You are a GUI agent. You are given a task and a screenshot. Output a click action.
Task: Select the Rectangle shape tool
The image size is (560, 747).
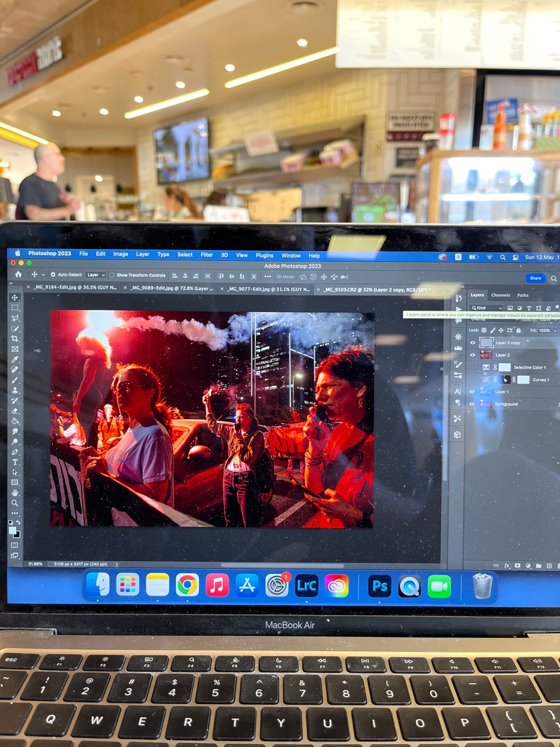(x=15, y=482)
